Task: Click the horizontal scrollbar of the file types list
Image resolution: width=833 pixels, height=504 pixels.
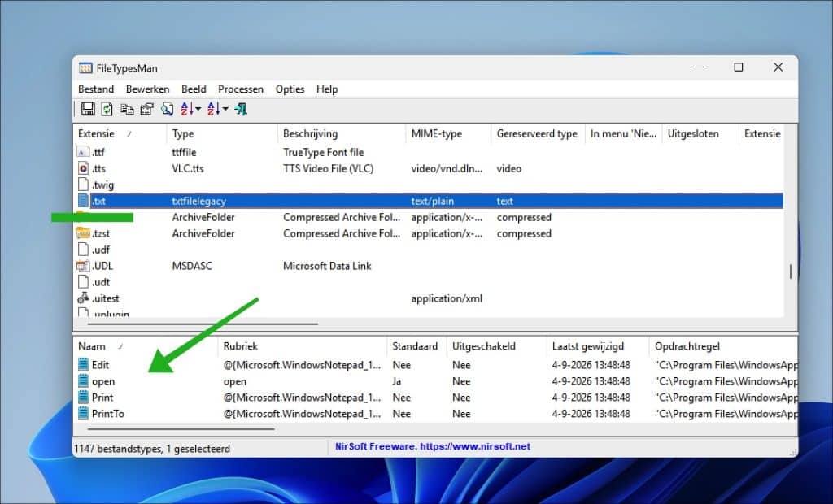Action: [203, 324]
